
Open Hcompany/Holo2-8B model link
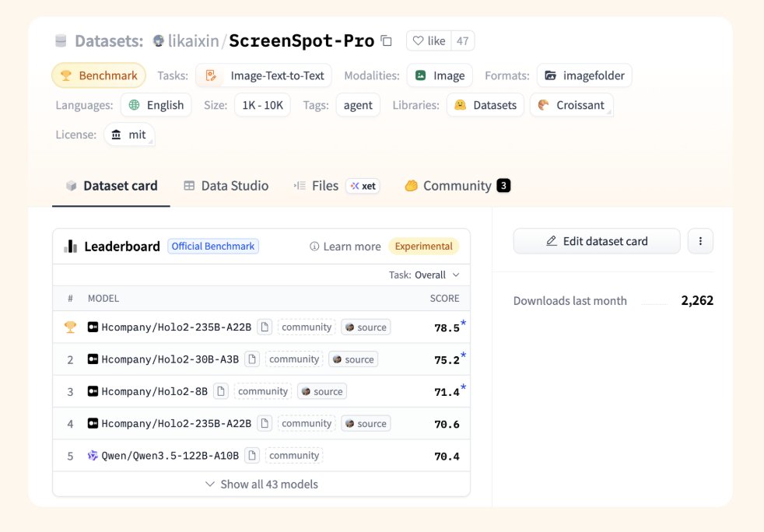[x=155, y=392]
